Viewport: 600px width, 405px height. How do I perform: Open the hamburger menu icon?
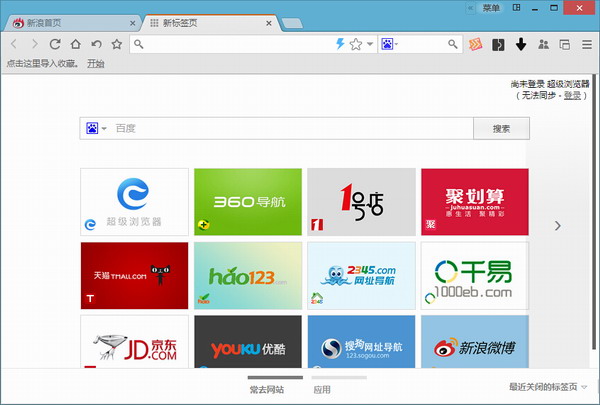click(x=587, y=44)
